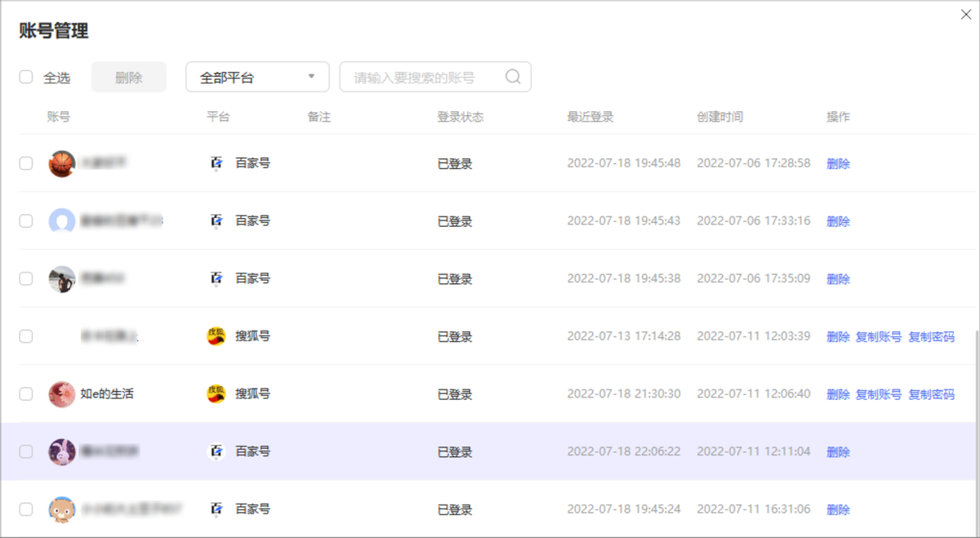Click the 账号 column header
The image size is (980, 538).
click(x=59, y=117)
